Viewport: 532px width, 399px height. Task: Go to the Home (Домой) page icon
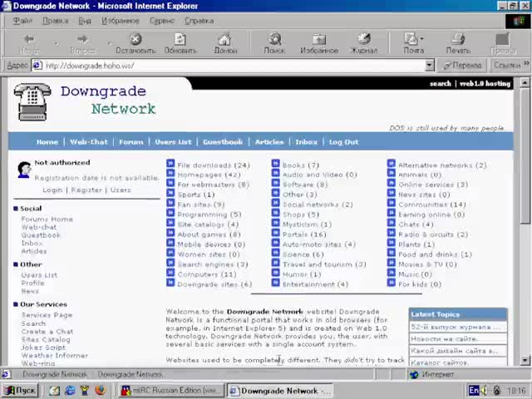click(x=224, y=39)
